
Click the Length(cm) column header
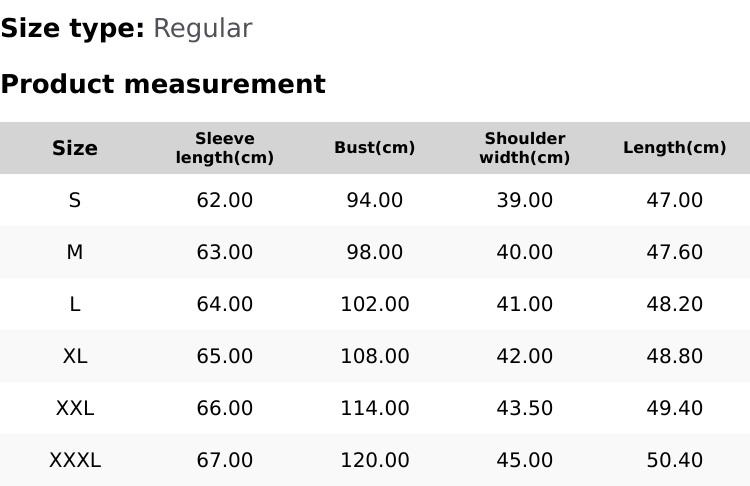[675, 148]
